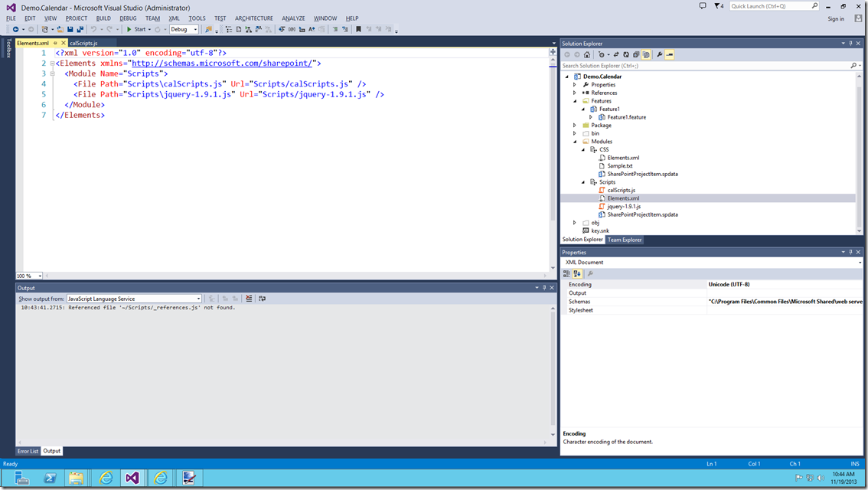Click the Collapse All icon in Solution Explorer

coord(636,55)
